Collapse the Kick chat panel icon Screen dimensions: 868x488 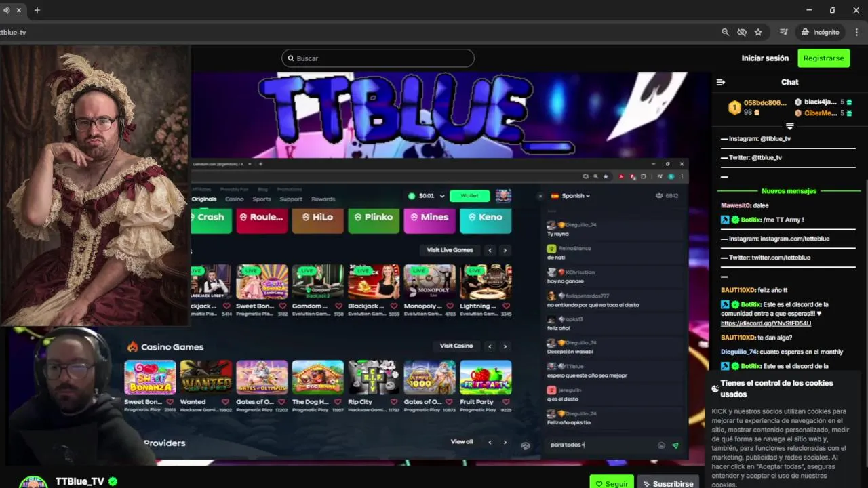tap(721, 82)
